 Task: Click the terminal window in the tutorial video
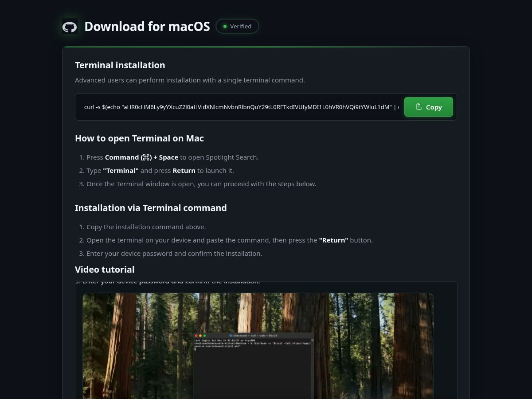point(254,366)
